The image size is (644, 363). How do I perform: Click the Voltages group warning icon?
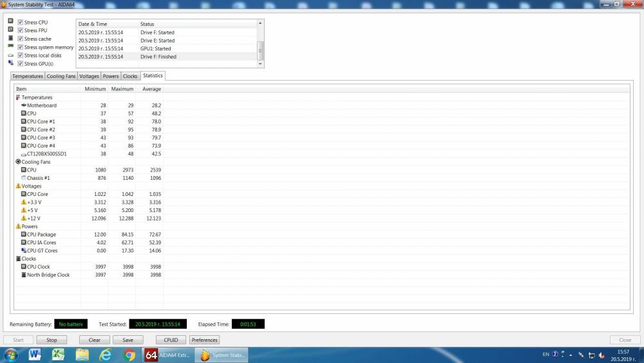[x=18, y=186]
